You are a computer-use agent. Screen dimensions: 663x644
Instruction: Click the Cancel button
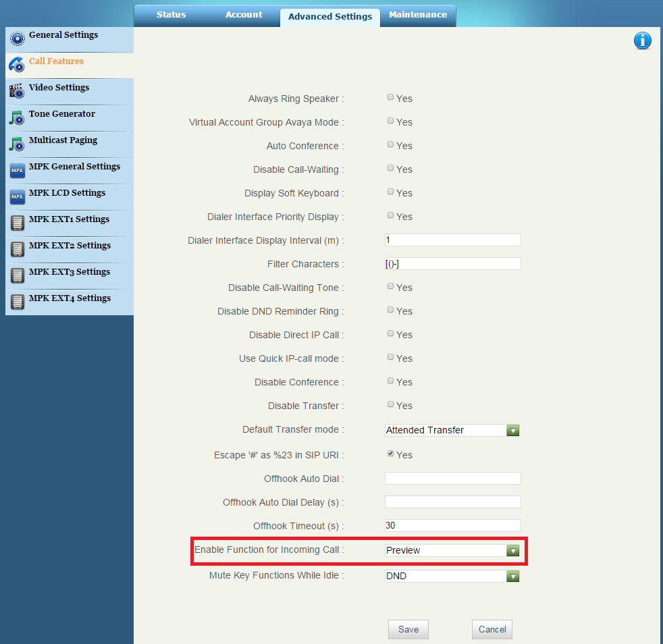(x=492, y=629)
